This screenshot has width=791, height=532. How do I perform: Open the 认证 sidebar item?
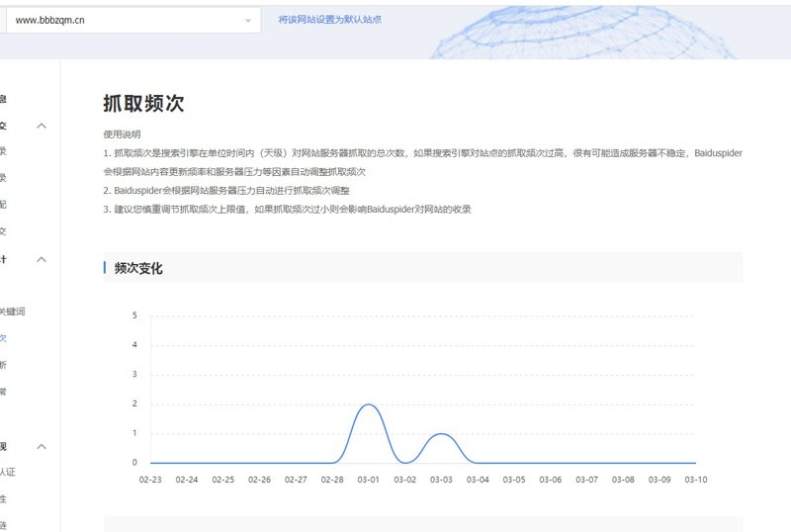coord(8,472)
